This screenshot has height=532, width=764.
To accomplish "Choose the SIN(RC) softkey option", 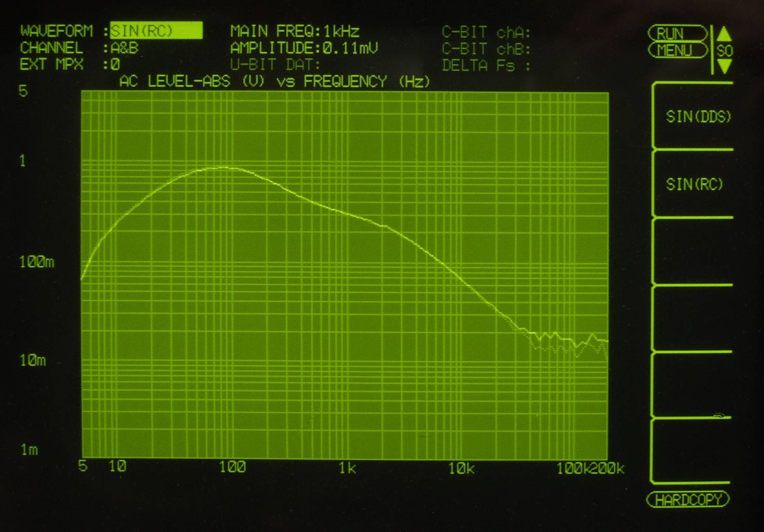I will [694, 184].
